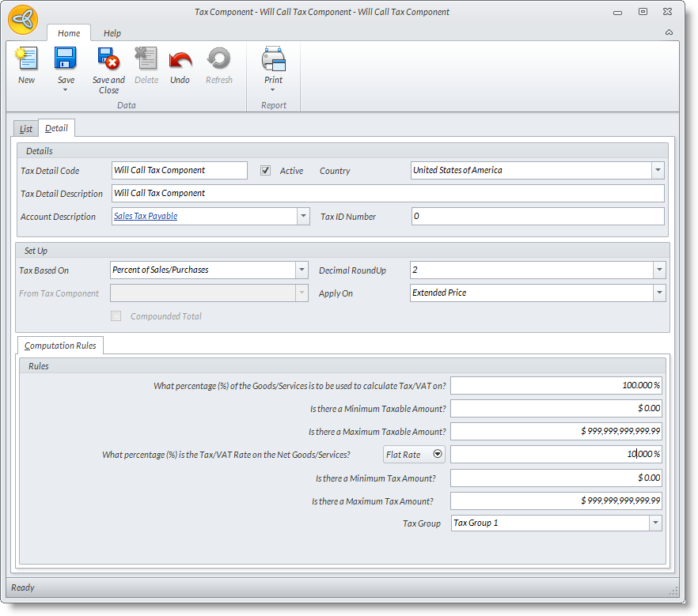Select the Computation Rules tab
Image resolution: width=698 pixels, height=616 pixels.
(61, 346)
